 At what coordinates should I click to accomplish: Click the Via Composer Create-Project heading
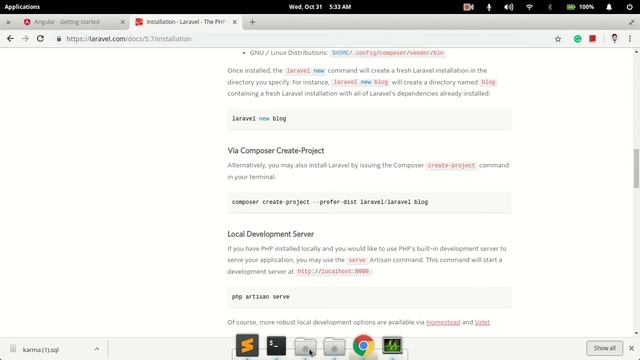[x=276, y=151]
